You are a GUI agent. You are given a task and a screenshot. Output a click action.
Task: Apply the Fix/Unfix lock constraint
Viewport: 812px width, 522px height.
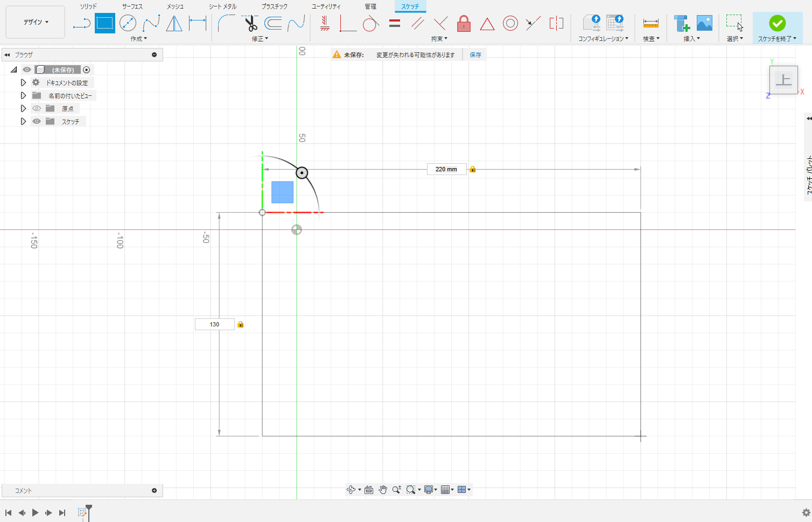click(464, 23)
